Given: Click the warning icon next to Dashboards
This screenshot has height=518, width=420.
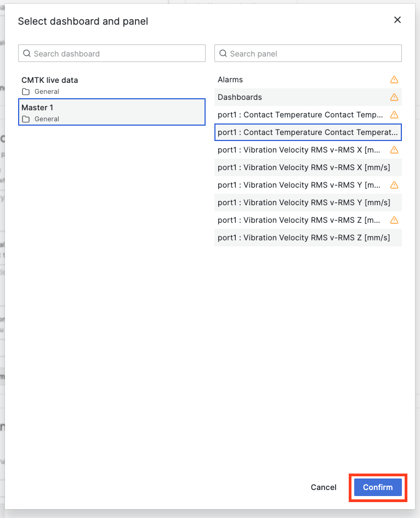Looking at the screenshot, I should point(394,97).
